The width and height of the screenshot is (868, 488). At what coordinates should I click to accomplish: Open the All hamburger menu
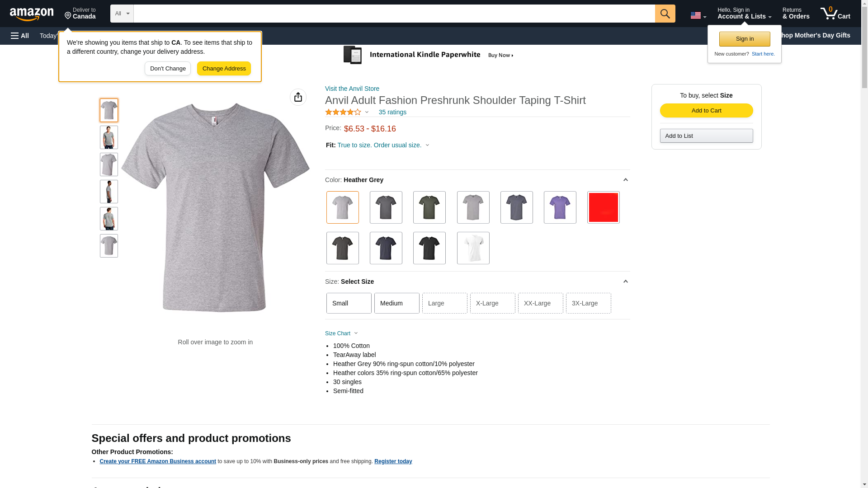[x=20, y=36]
